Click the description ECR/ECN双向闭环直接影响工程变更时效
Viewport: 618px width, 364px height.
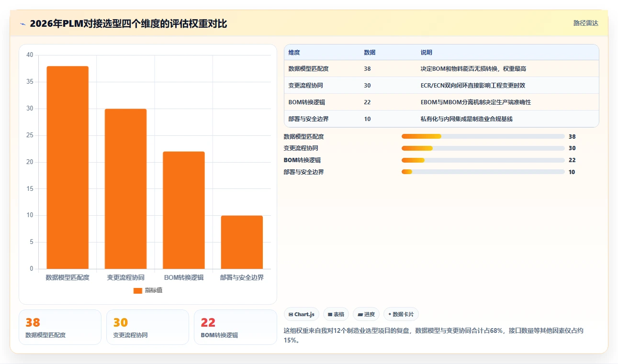coord(473,86)
